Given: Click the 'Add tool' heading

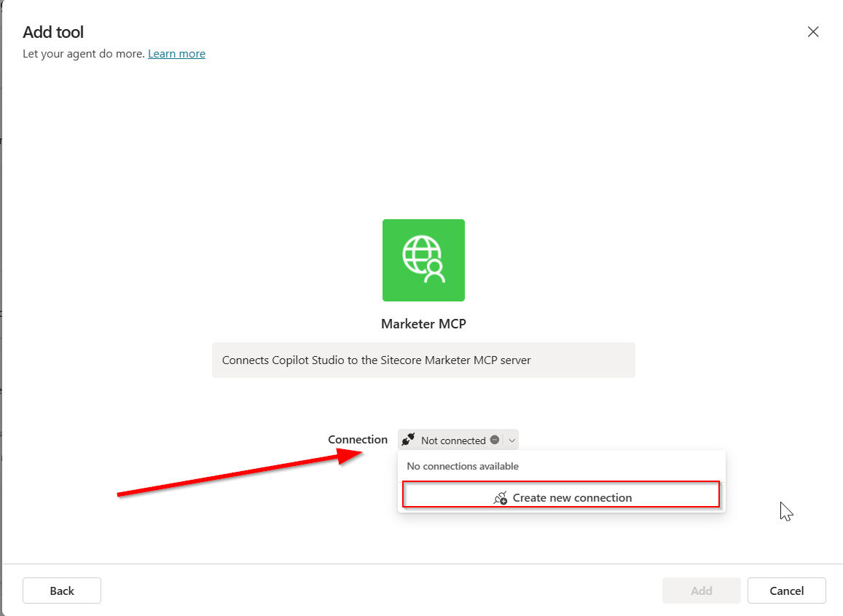Looking at the screenshot, I should tap(53, 32).
